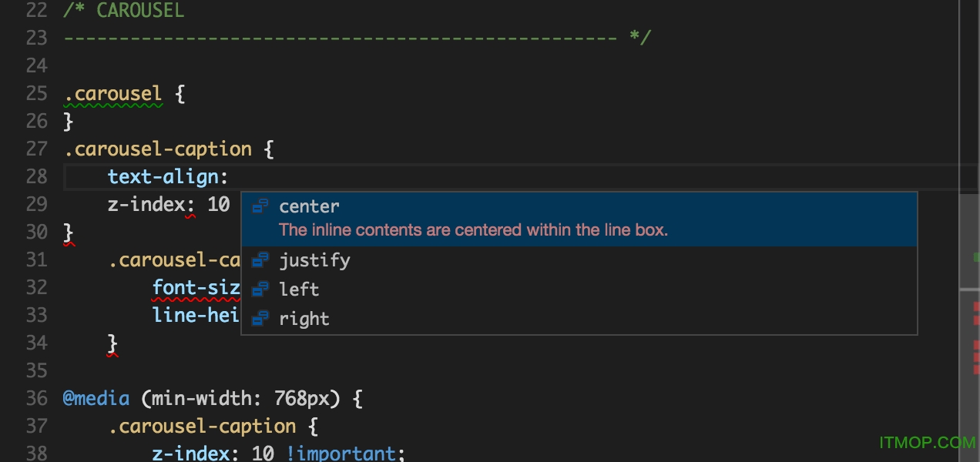
Task: Click line number 28 in the gutter
Action: click(36, 176)
